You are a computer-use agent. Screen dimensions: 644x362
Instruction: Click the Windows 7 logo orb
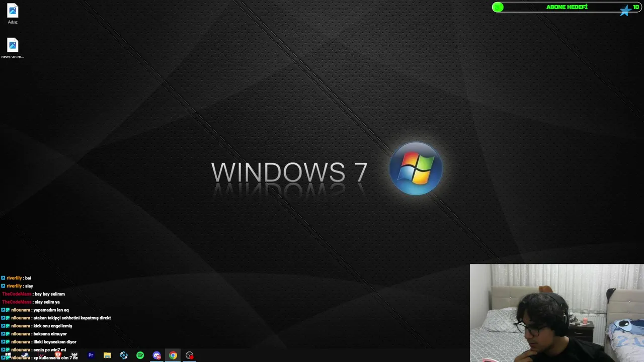pos(416,168)
